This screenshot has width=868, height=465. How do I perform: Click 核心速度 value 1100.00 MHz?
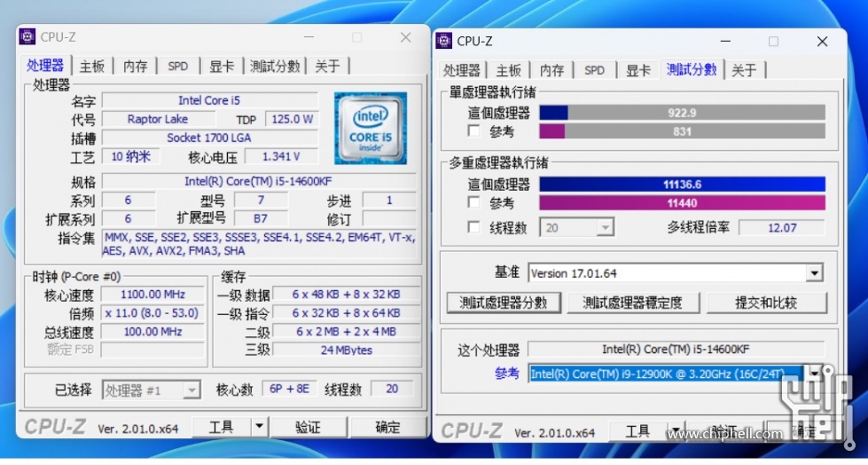click(152, 295)
